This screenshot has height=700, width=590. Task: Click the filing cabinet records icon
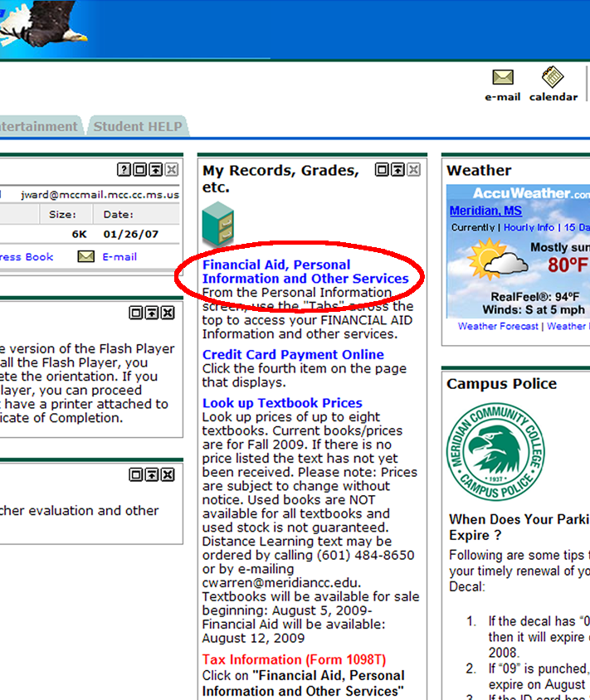217,226
